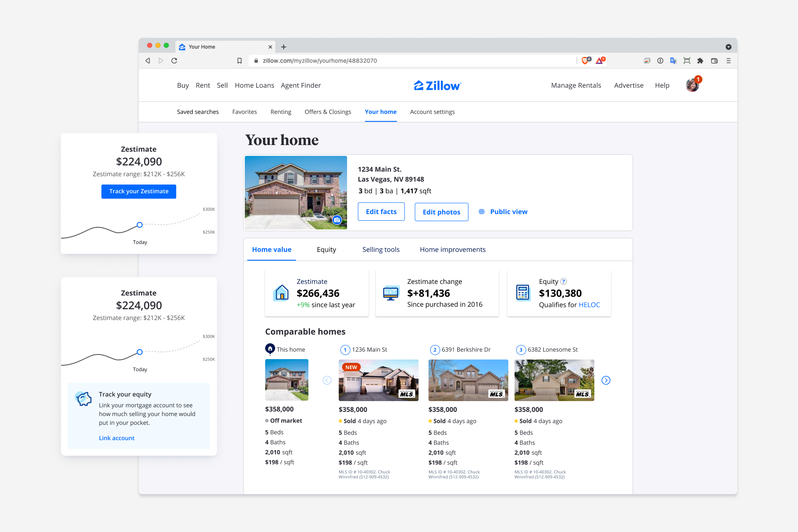
Task: Click Track your Zestimate button
Action: (139, 191)
